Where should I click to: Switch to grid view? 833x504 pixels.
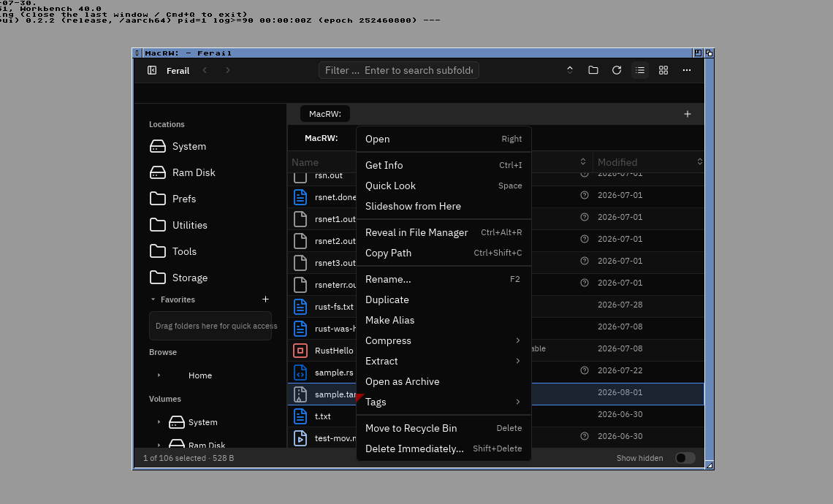pyautogui.click(x=663, y=70)
